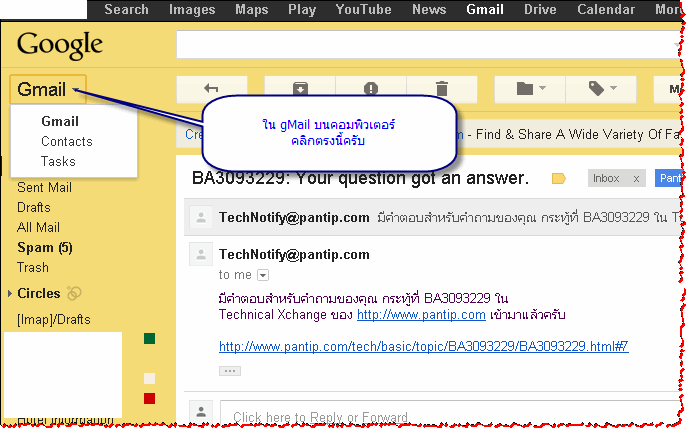Click the email subject BA3093229 heading

click(360, 179)
